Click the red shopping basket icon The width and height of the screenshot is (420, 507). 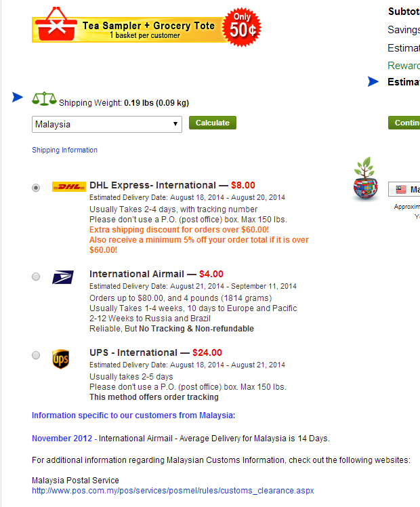point(56,24)
